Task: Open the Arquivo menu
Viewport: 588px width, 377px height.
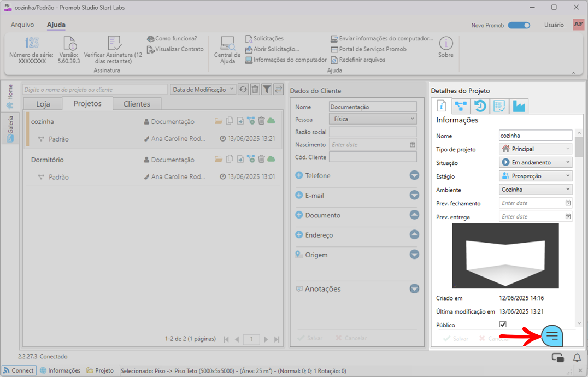Action: pos(22,25)
